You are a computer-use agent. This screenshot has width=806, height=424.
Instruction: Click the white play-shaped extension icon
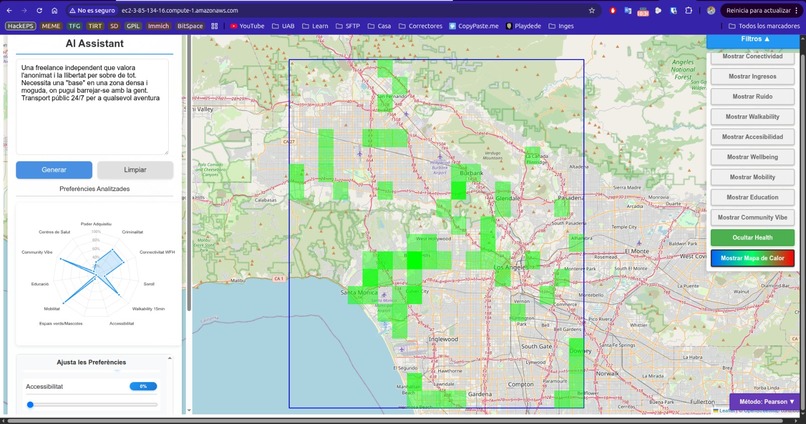[x=658, y=10]
